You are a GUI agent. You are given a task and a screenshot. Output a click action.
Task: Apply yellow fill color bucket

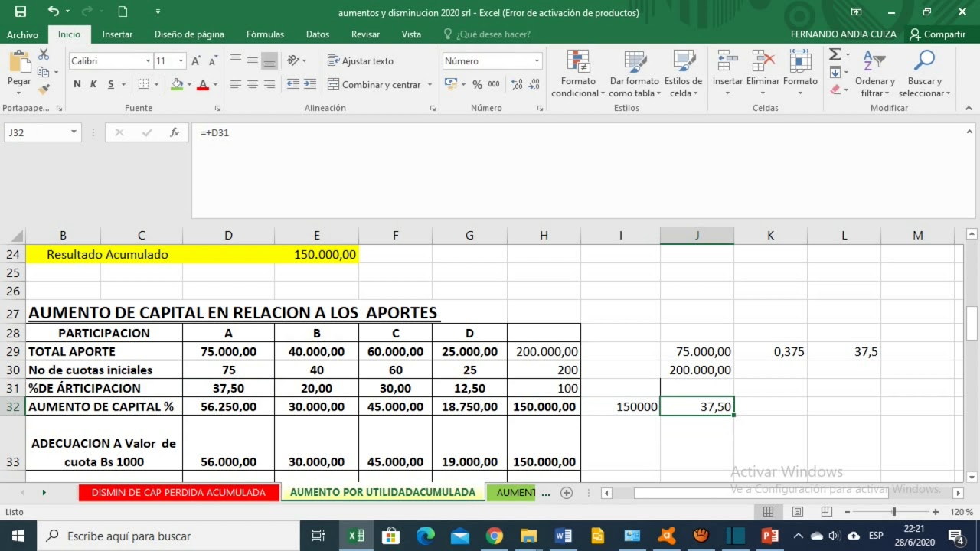tap(178, 84)
